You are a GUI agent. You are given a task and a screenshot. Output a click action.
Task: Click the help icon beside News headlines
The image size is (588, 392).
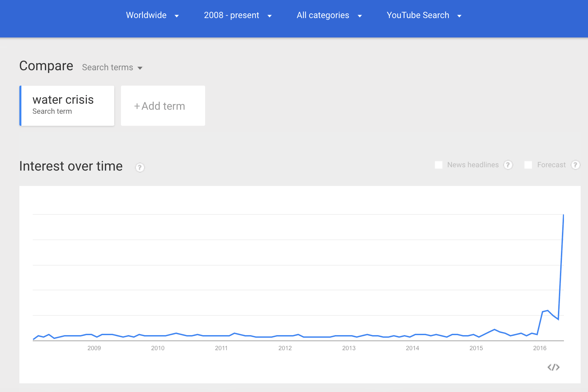(508, 165)
